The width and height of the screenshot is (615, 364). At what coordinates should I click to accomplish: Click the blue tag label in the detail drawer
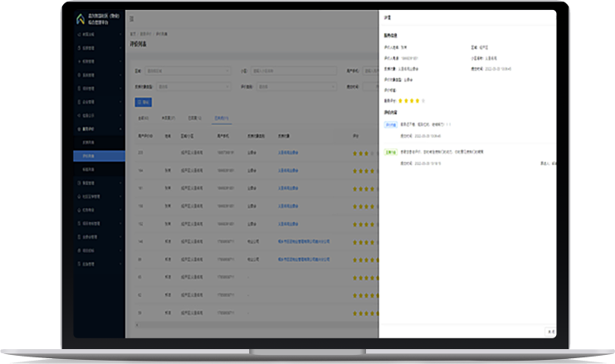click(x=391, y=124)
